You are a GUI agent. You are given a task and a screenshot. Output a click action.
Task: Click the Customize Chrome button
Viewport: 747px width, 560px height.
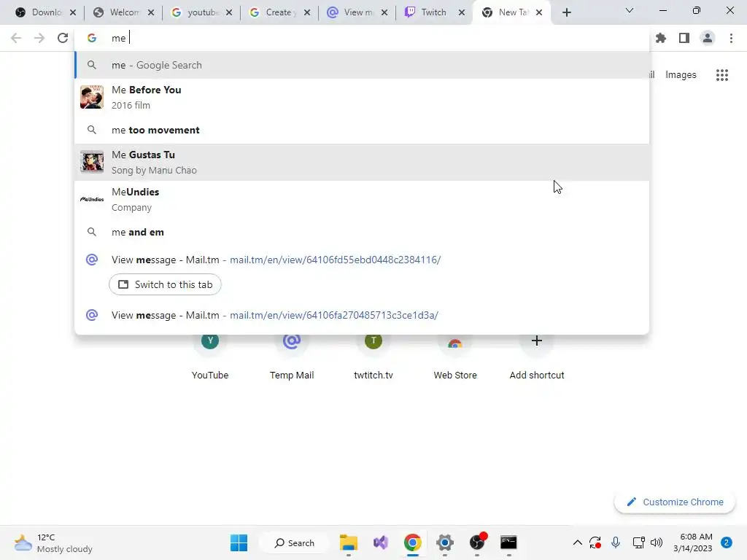(675, 502)
